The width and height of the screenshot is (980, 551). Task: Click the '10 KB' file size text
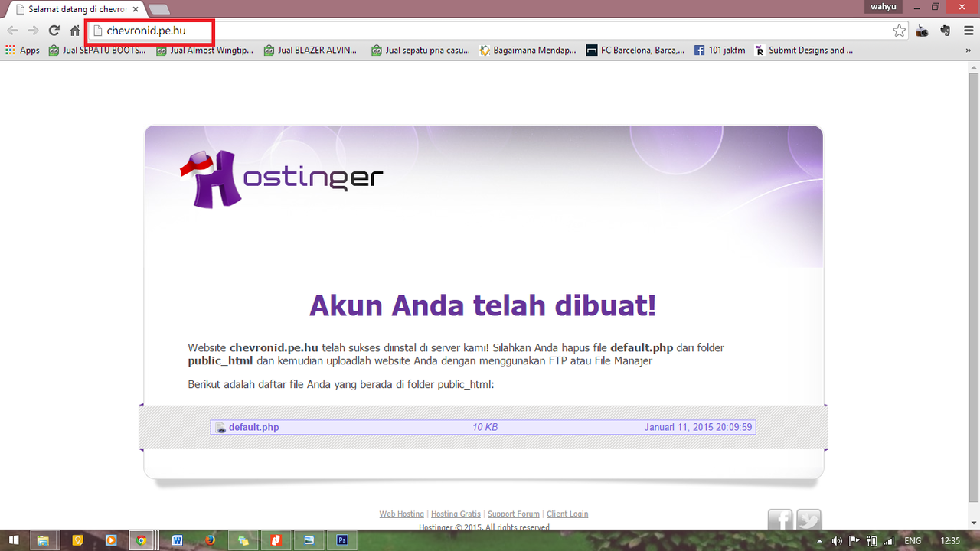[x=485, y=427]
